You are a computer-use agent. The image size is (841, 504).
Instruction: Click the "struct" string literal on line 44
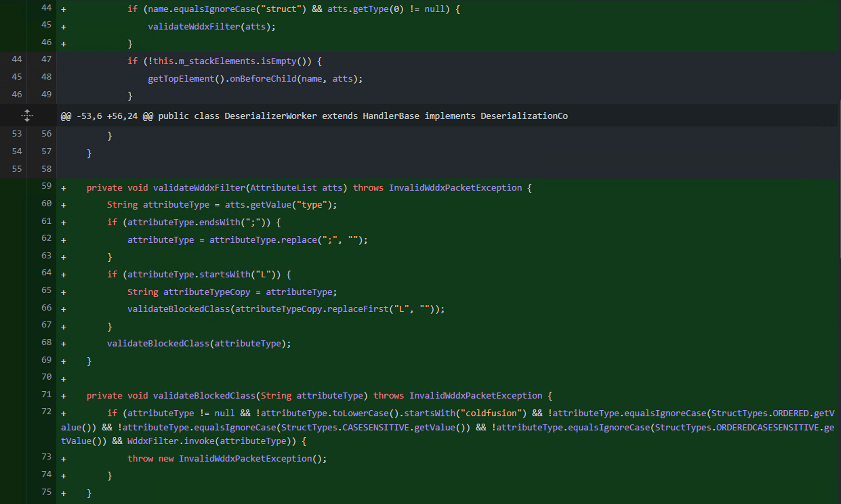tap(281, 9)
